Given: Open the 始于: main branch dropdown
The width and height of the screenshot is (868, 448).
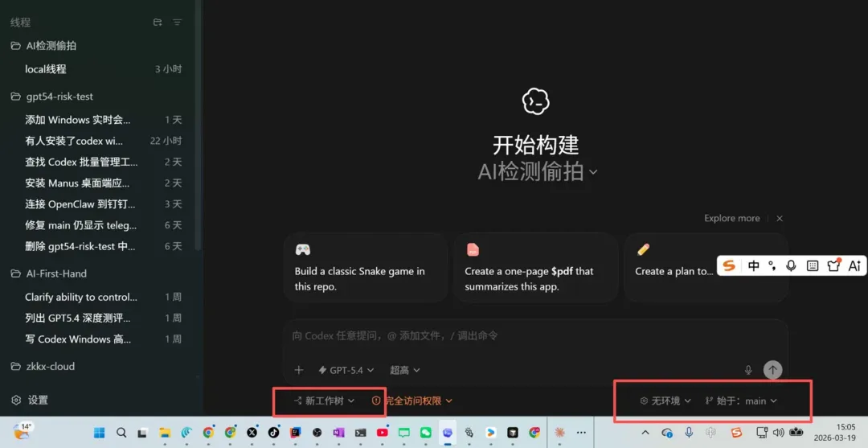Looking at the screenshot, I should click(x=741, y=401).
